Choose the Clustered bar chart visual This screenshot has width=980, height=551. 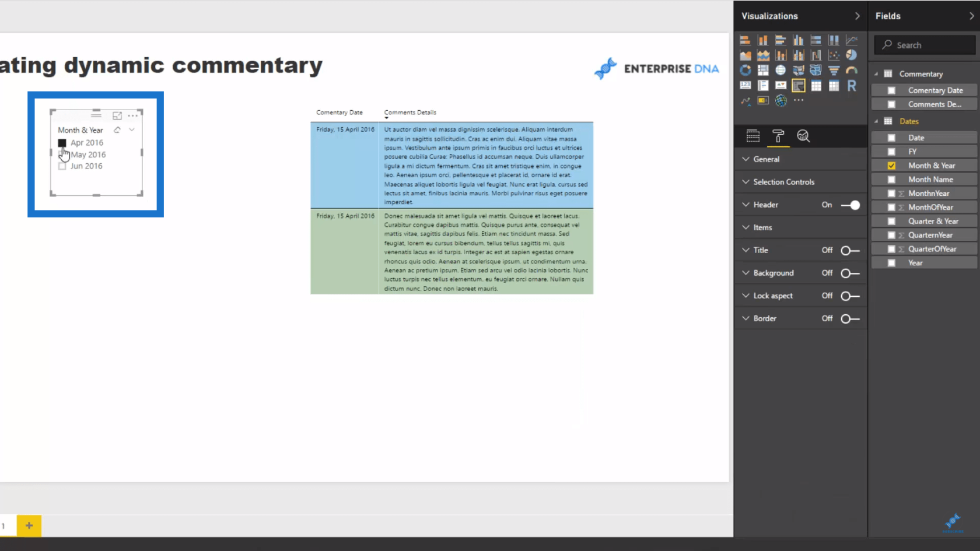pos(780,40)
